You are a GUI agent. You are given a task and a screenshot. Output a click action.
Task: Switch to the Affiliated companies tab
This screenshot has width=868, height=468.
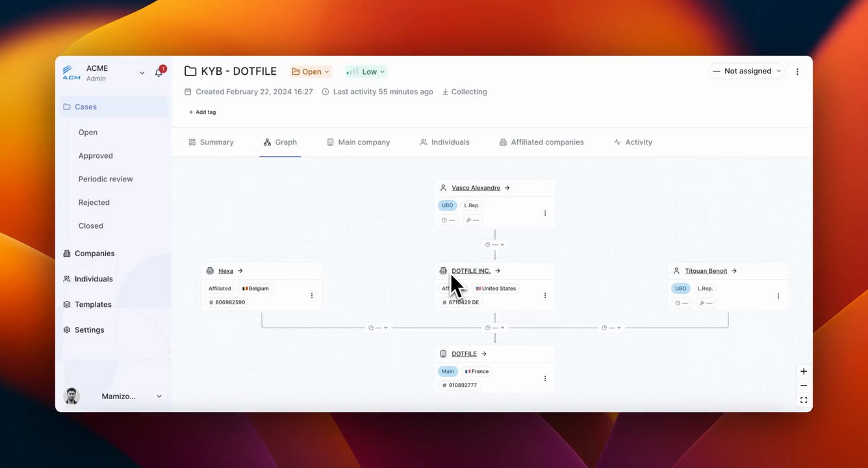[x=541, y=142]
